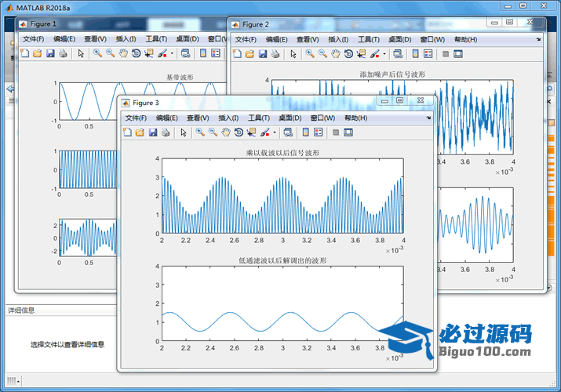Open file icon in Figure 1 toolbar
561x392 pixels.
[x=37, y=54]
